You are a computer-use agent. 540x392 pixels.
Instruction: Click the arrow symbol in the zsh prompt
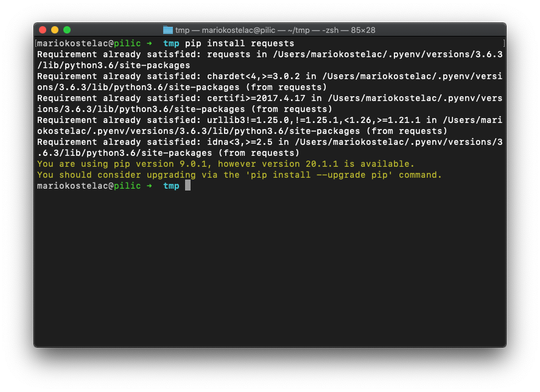pyautogui.click(x=150, y=43)
